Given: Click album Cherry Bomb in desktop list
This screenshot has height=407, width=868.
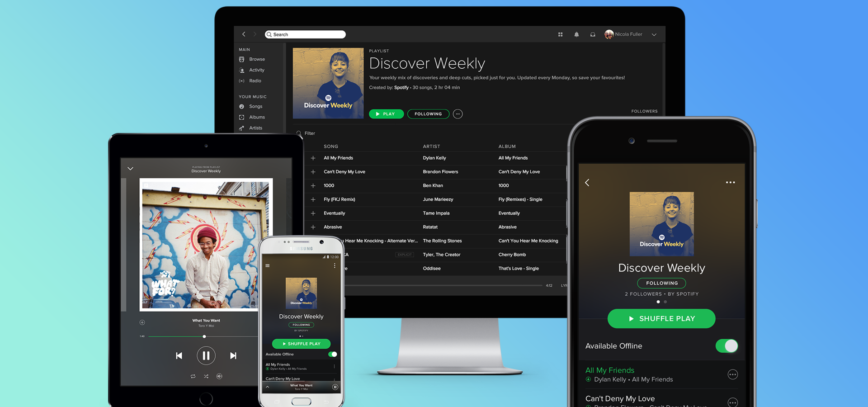Looking at the screenshot, I should [x=512, y=255].
